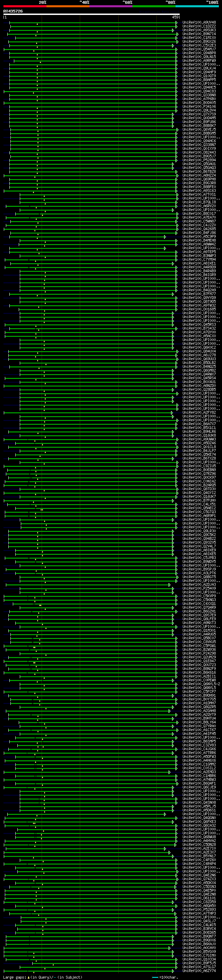Select hit label UniRef100_Q42685

(x=199, y=229)
